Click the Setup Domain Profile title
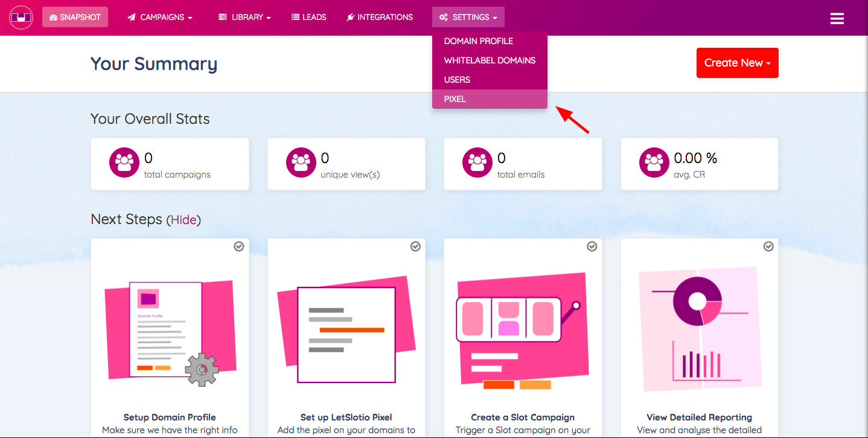 170,417
